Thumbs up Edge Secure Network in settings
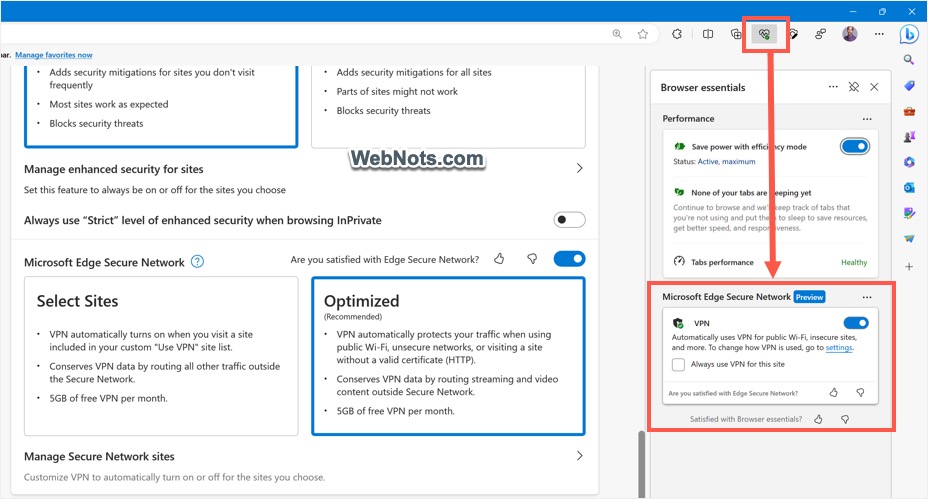The height and width of the screenshot is (499, 928). coord(499,259)
